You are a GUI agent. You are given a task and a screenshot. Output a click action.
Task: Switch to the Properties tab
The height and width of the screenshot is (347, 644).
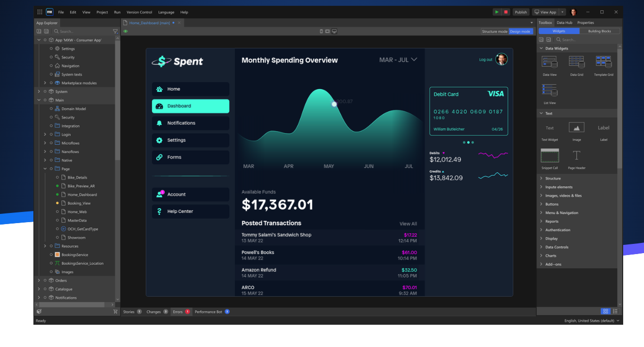[585, 23]
